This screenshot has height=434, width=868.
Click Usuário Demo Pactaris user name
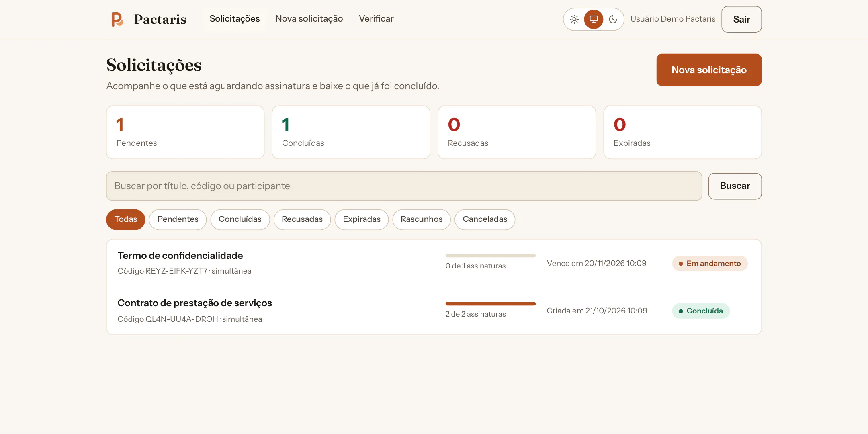(673, 19)
